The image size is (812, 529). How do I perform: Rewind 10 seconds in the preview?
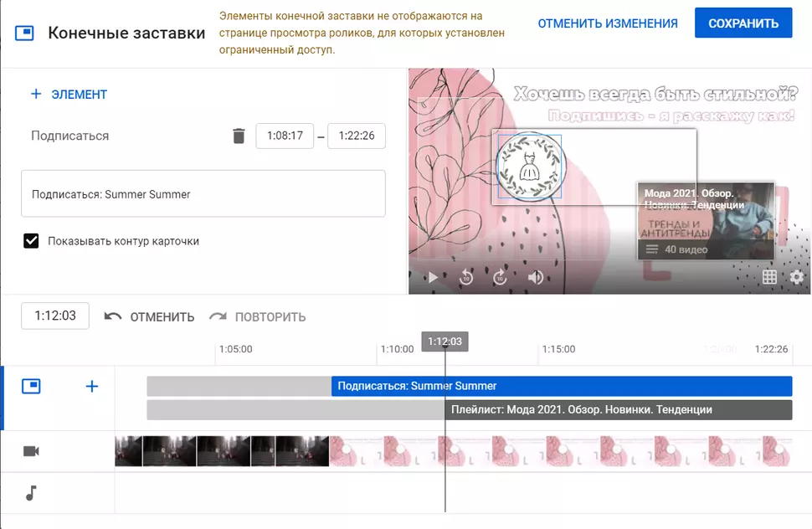click(466, 278)
